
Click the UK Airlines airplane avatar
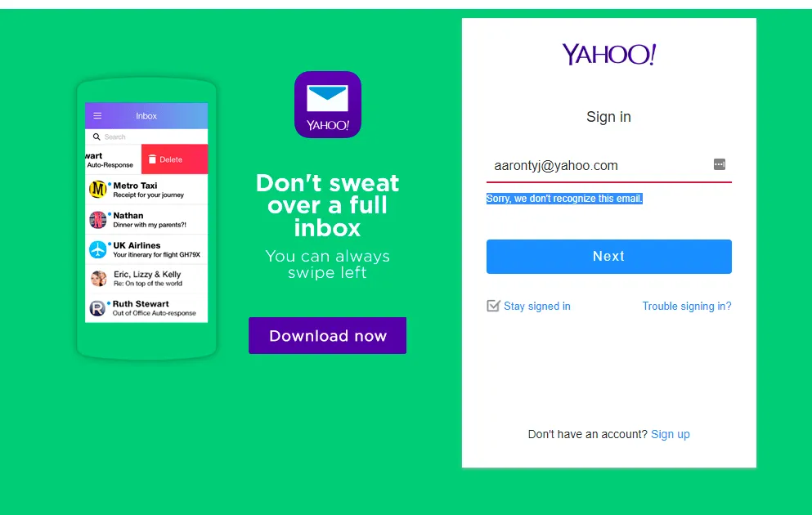pos(97,249)
